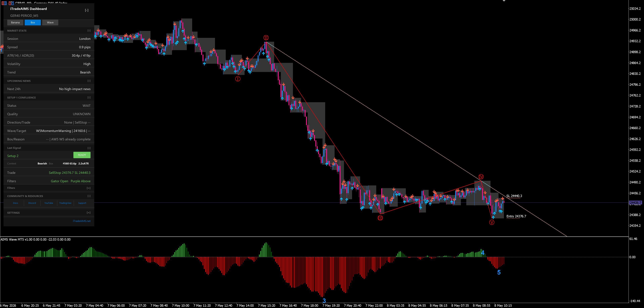Image resolution: width=644 pixels, height=308 pixels.
Task: Click the Entry 24376.7 label
Action: tap(516, 216)
